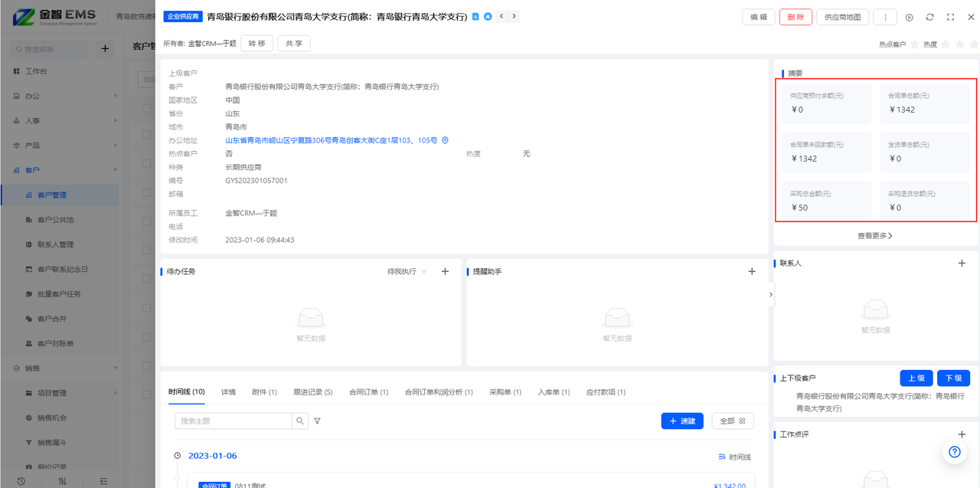This screenshot has width=980, height=488.
Task: Click the 采购总金额 summary card
Action: [826, 201]
